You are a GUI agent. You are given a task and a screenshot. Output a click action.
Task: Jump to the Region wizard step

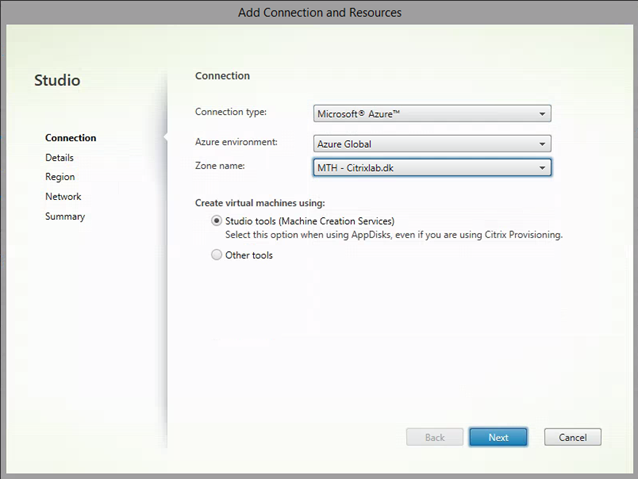point(60,177)
